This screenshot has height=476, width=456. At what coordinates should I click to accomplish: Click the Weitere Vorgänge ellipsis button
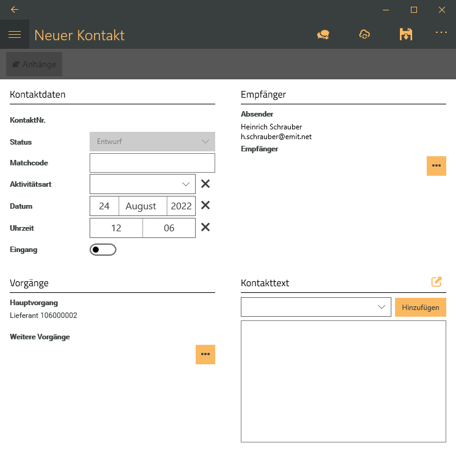tap(205, 355)
